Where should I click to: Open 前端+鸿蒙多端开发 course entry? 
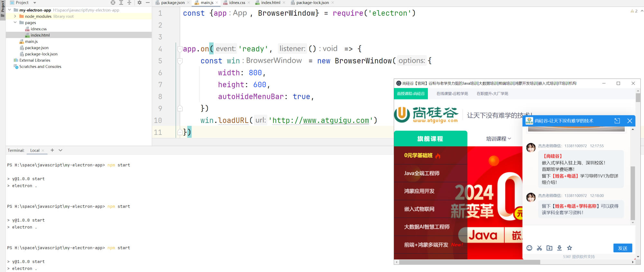(x=431, y=245)
